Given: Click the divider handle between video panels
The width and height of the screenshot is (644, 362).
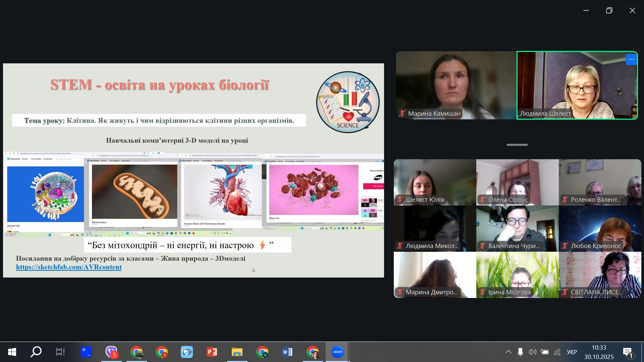Looking at the screenshot, I should [517, 145].
